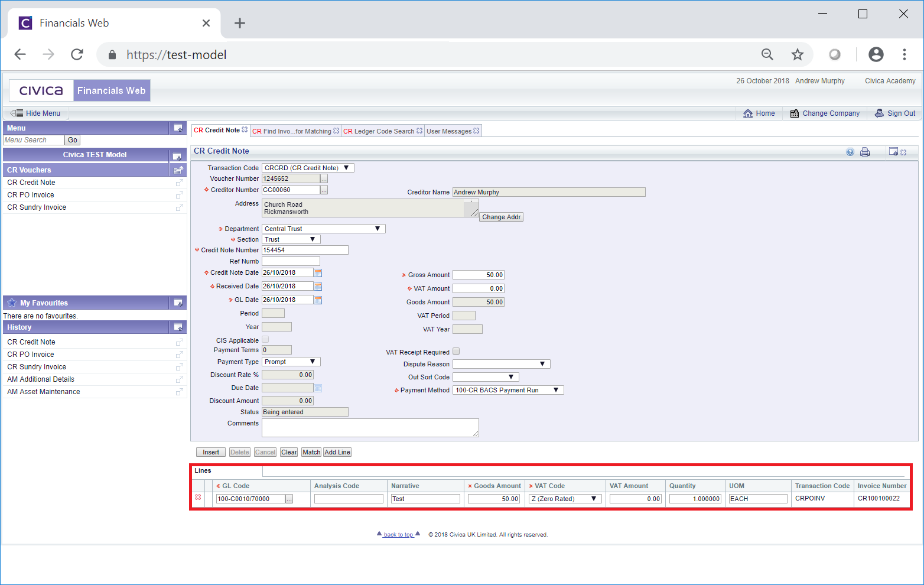Open the Department dropdown showing Central Trust

point(324,229)
